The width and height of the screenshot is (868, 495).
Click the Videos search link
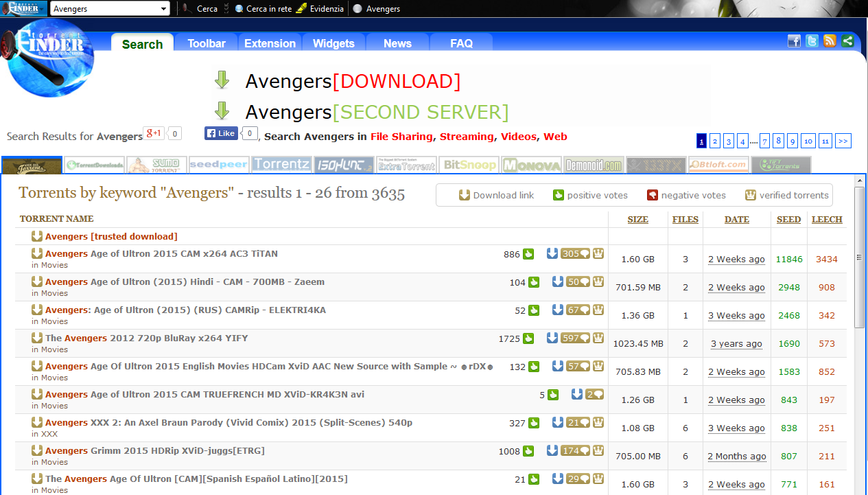coord(518,137)
